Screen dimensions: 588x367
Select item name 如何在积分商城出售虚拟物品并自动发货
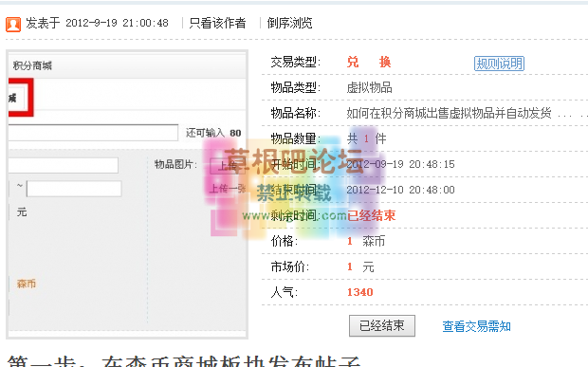[449, 113]
